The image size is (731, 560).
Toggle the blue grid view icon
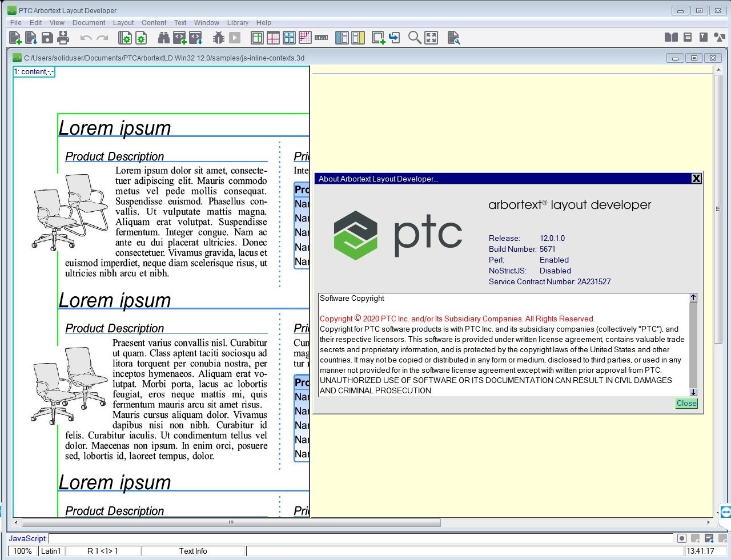point(290,38)
